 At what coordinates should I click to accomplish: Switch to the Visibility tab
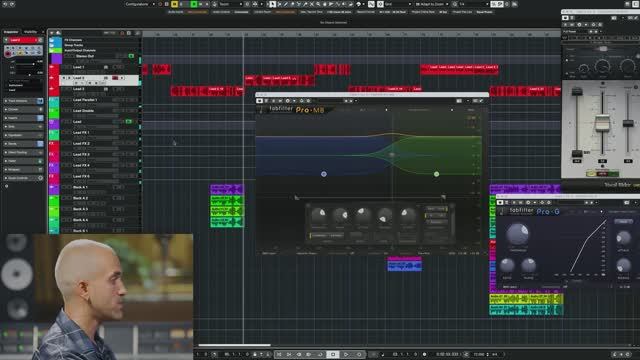click(30, 31)
